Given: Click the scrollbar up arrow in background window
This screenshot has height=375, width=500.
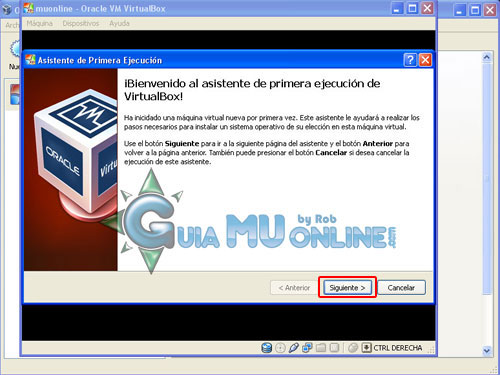Looking at the screenshot, I should [487, 57].
